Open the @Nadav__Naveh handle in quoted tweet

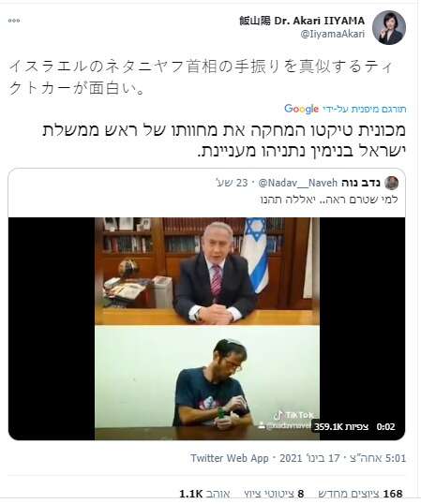pos(298,183)
